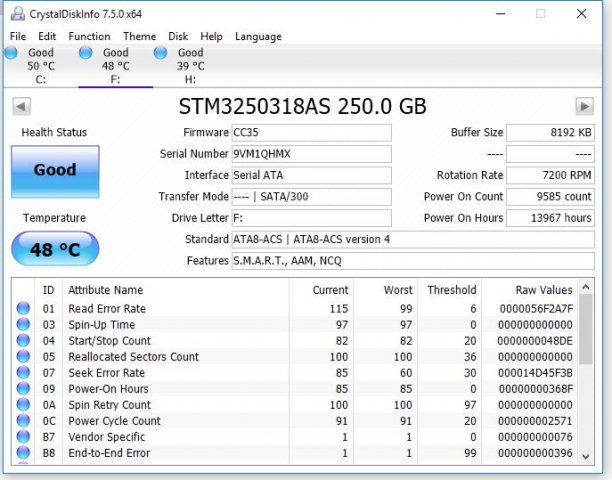The width and height of the screenshot is (612, 480).
Task: Click blue status orb for End-to-End Error
Action: tap(23, 453)
